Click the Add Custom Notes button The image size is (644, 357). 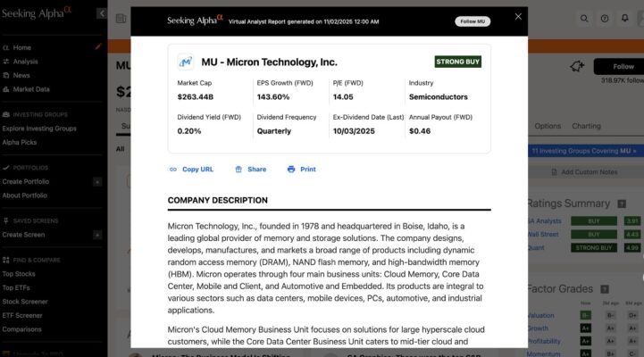point(590,172)
